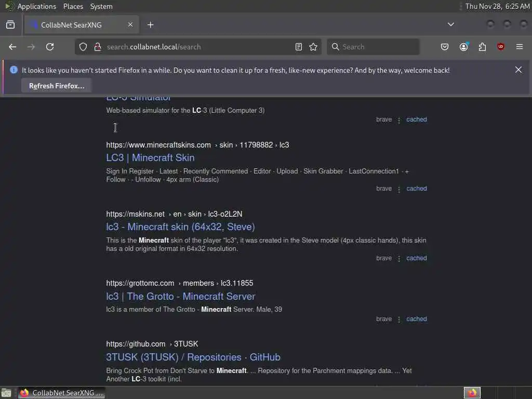532x399 pixels.
Task: Click the clock showing Thu Nov 28
Action: point(497,6)
